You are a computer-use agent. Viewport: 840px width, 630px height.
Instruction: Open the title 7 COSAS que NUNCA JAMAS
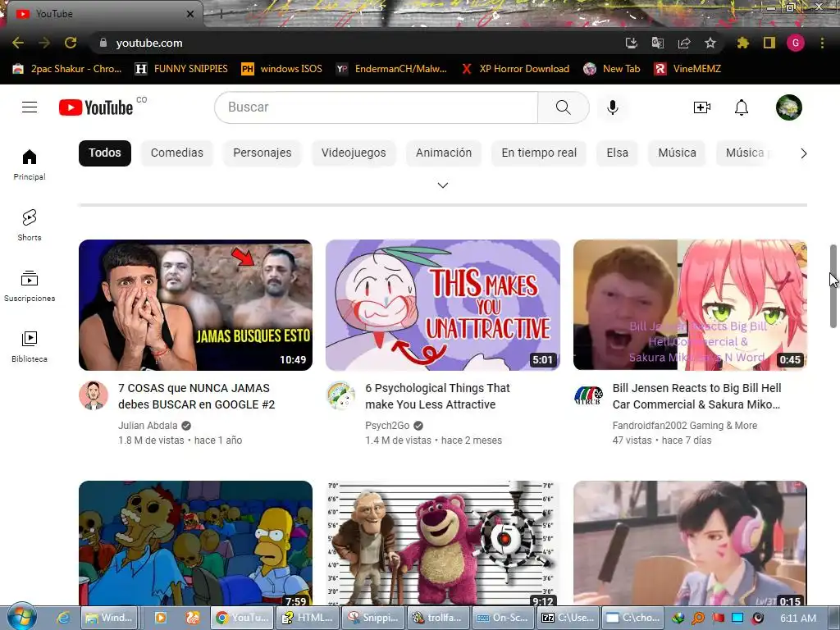197,396
